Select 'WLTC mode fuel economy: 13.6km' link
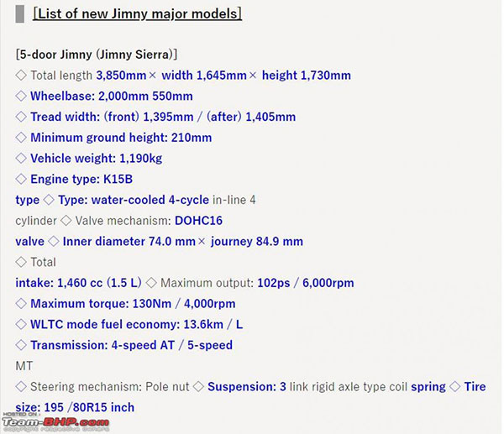The height and width of the screenshot is (434, 504). (116, 324)
